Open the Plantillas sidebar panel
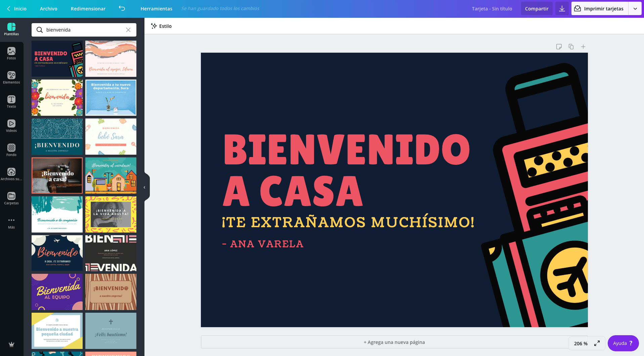Image resolution: width=644 pixels, height=356 pixels. pyautogui.click(x=11, y=30)
